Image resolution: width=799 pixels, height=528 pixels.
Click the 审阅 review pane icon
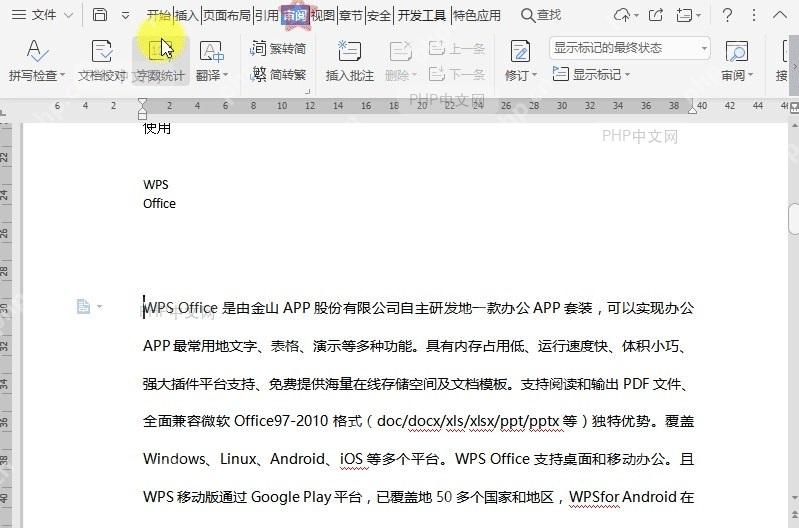736,52
